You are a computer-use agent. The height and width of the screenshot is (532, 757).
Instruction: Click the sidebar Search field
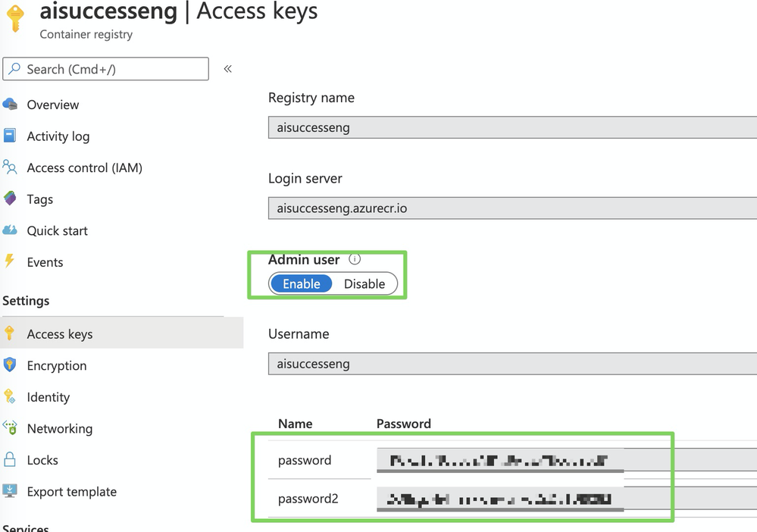pos(106,69)
